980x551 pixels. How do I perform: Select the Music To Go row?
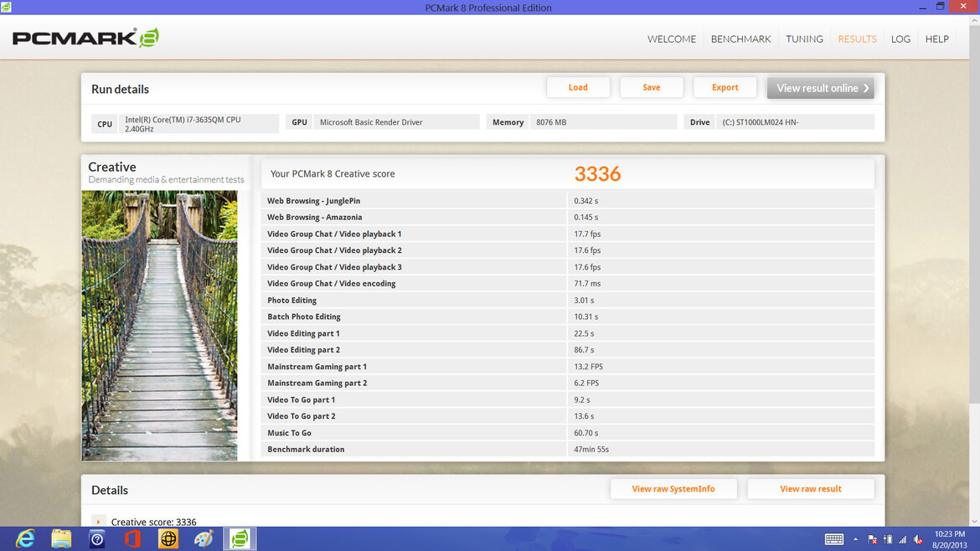point(568,433)
